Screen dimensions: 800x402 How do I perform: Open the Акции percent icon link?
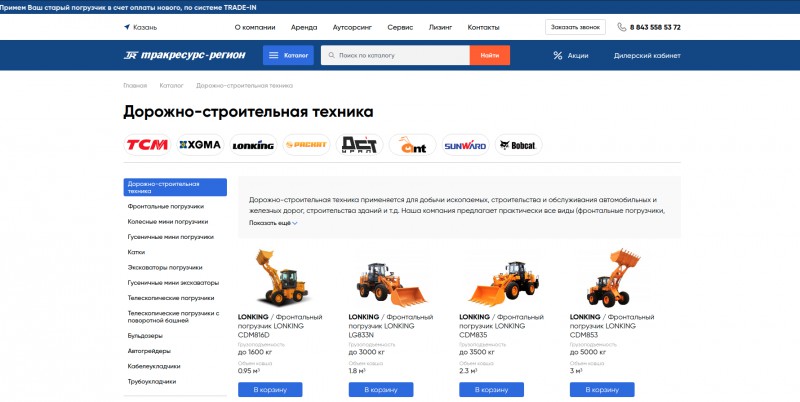[x=558, y=56]
